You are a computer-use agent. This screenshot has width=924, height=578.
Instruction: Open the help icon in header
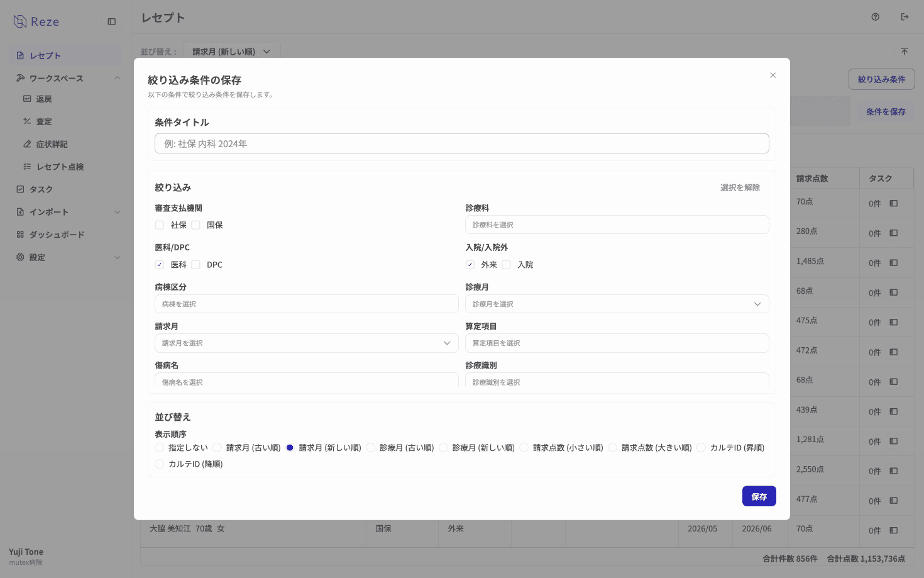[x=876, y=17]
